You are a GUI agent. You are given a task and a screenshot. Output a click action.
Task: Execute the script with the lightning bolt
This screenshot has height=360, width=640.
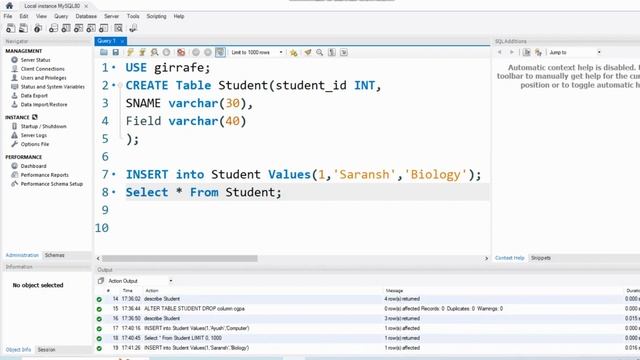tap(130, 52)
